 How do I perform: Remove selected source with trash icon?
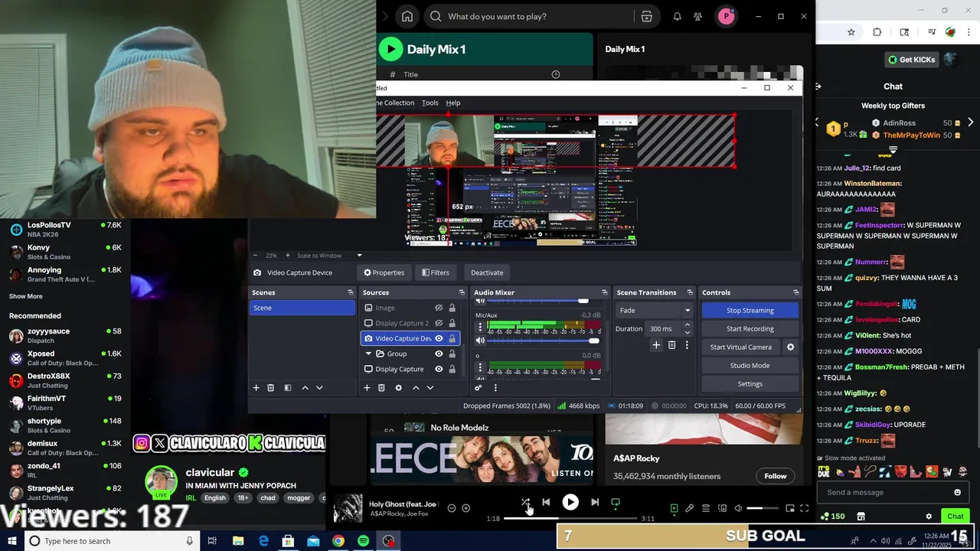[x=381, y=388]
